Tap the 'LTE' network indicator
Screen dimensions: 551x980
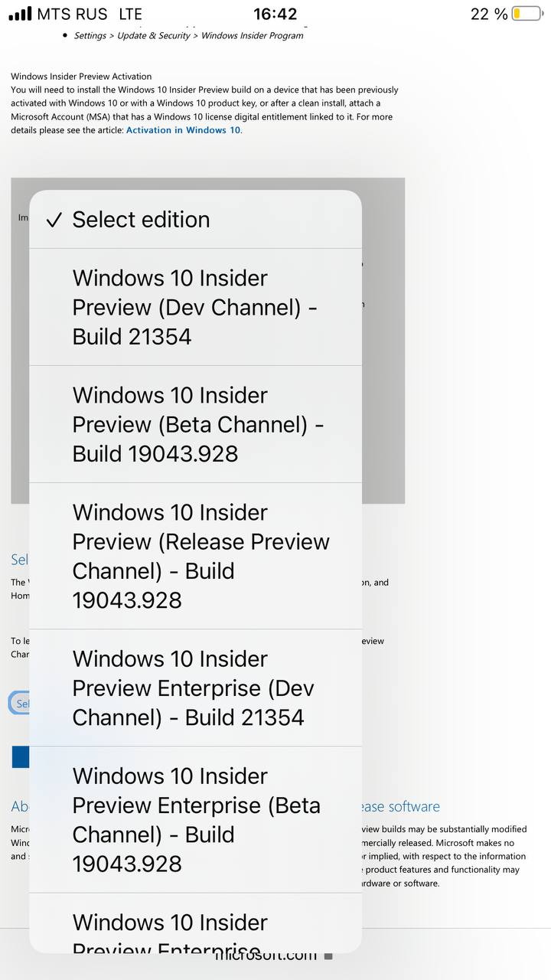[x=131, y=14]
